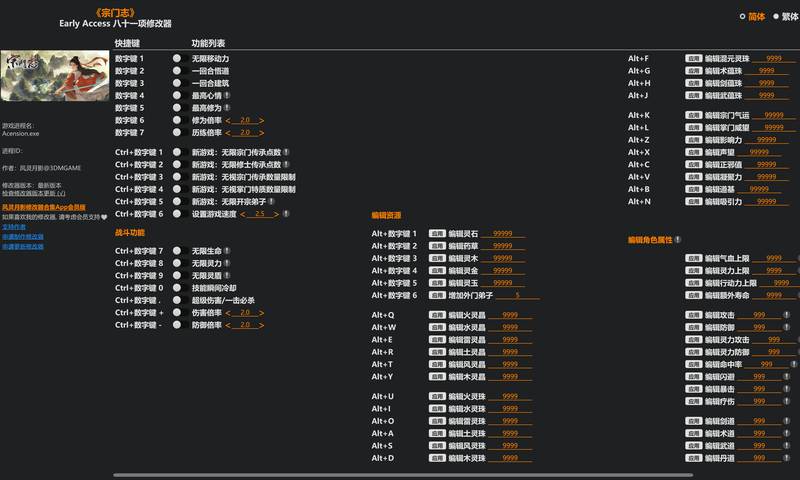The height and width of the screenshot is (480, 800).
Task: Click the info icon beside 无限开宗弟子
Action: (x=271, y=201)
